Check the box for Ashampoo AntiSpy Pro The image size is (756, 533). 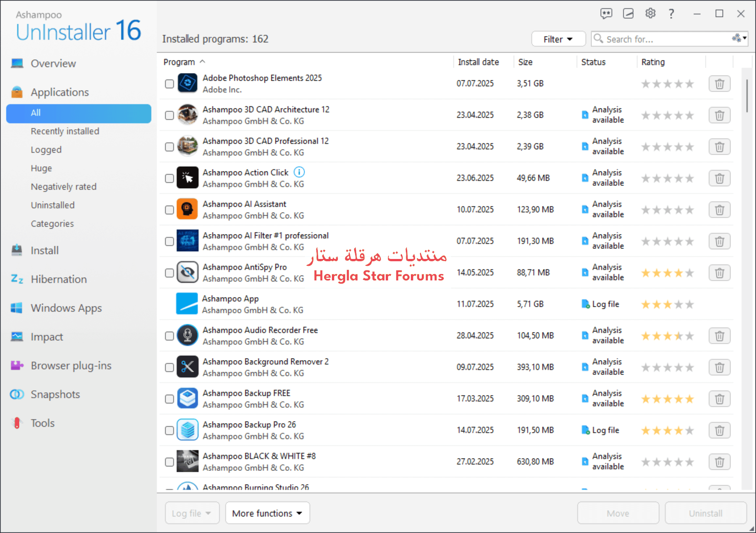click(x=169, y=273)
